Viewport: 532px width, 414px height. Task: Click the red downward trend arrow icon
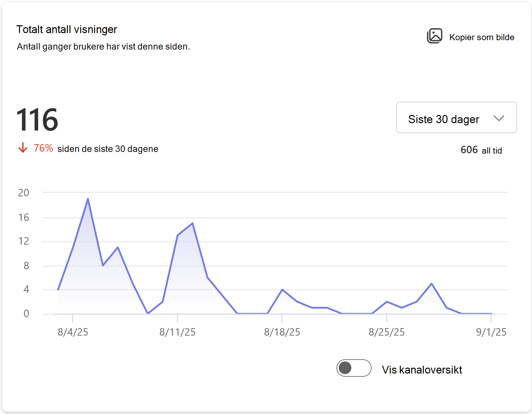[x=23, y=148]
